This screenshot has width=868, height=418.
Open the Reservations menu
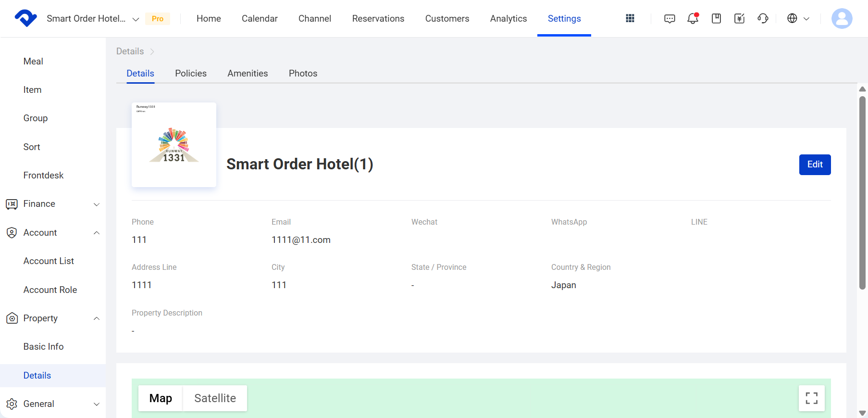tap(378, 18)
